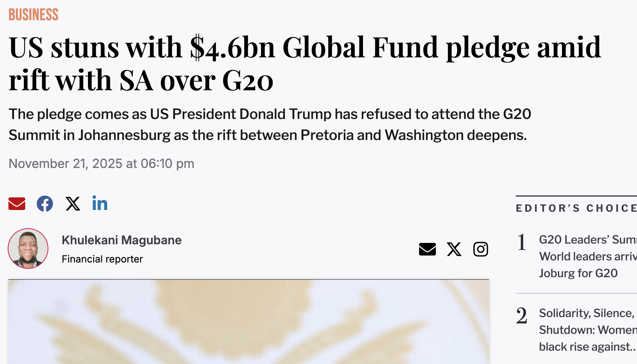Click number 1 in Editor's Choice list
The image size is (637, 364).
pyautogui.click(x=522, y=242)
